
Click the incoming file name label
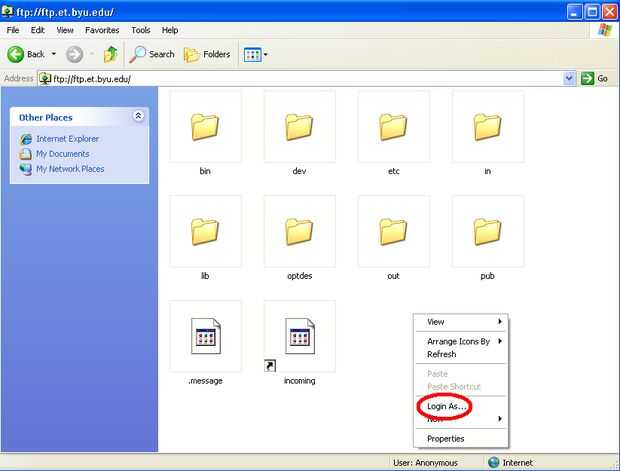point(299,381)
